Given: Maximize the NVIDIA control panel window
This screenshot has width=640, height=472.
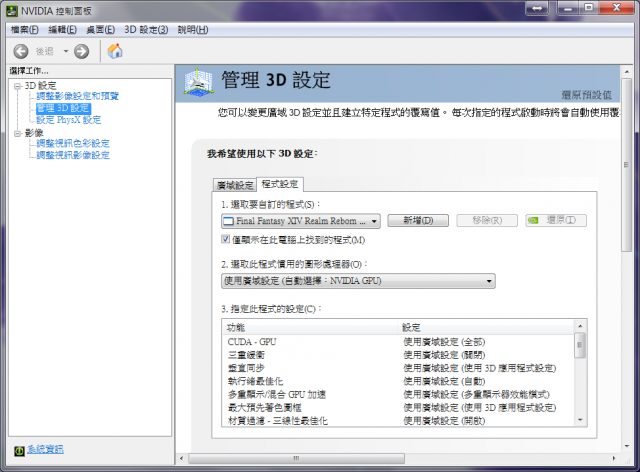Looking at the screenshot, I should 589,8.
